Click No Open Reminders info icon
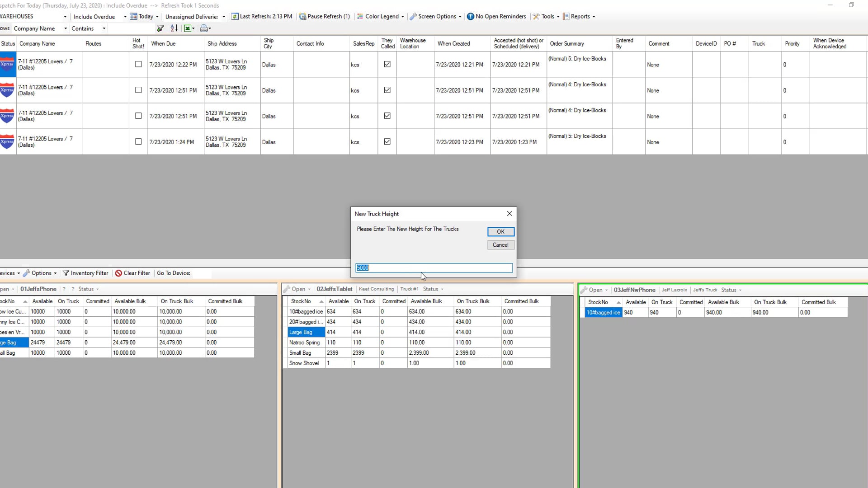Screen dimensions: 868x488 point(471,17)
